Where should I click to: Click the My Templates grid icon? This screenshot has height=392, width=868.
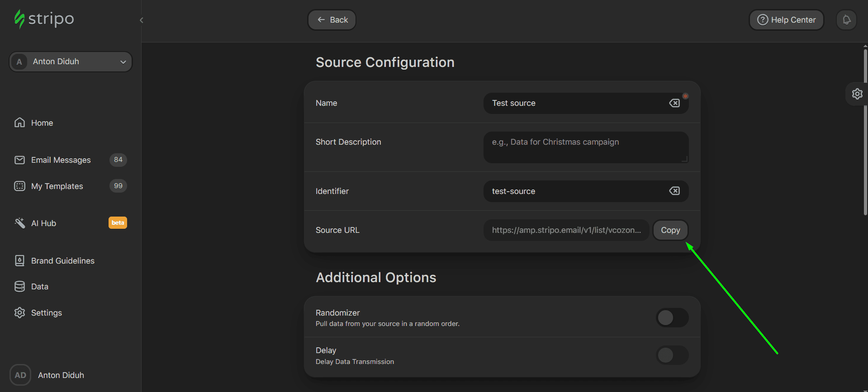pyautogui.click(x=19, y=186)
